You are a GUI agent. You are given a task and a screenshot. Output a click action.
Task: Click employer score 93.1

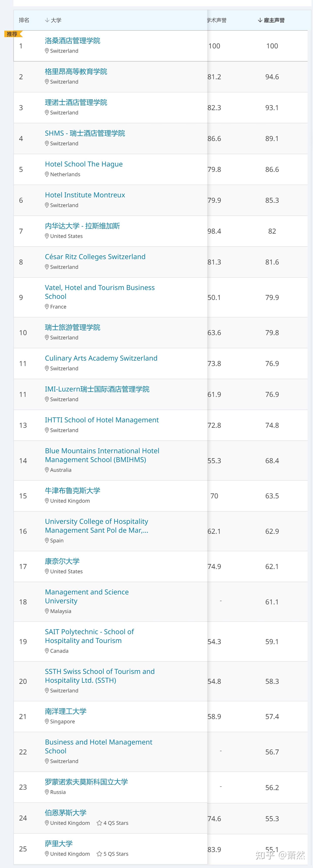click(x=272, y=108)
